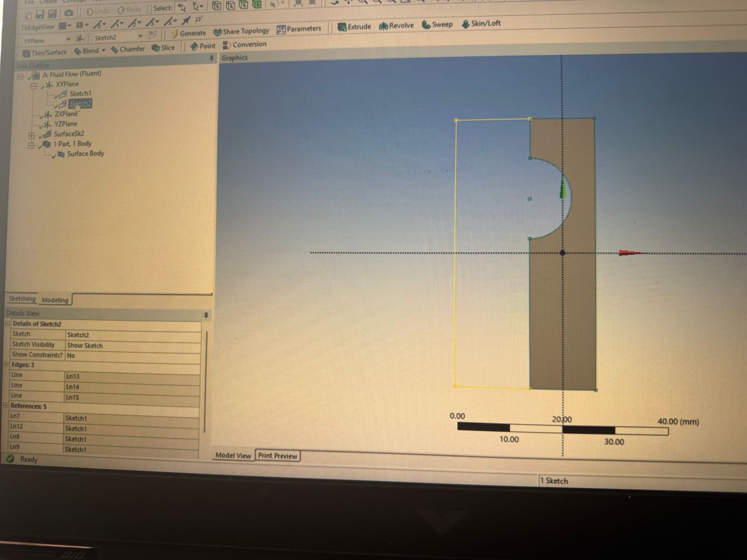Use the Slice tool
Viewport: 747px width, 560px height.
pyautogui.click(x=163, y=48)
